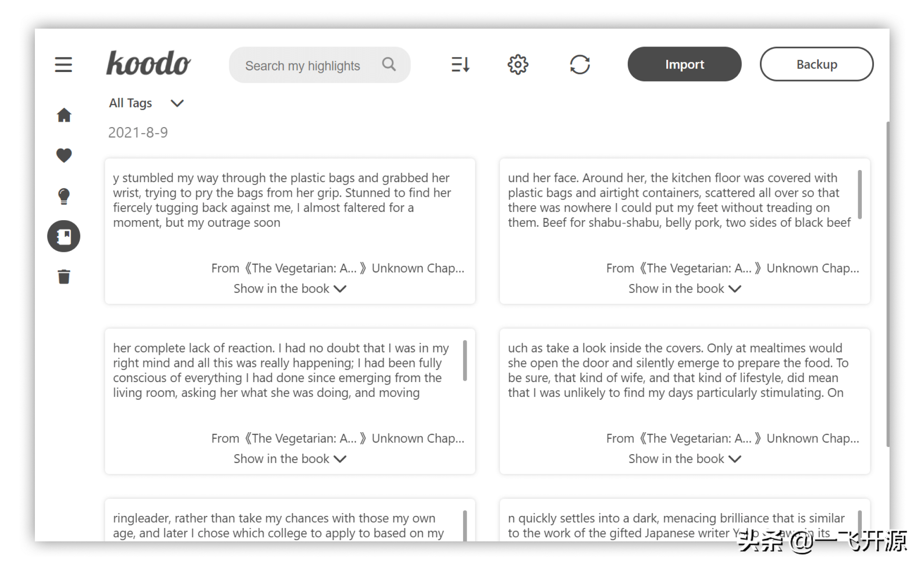Click Backup button to save data
The width and height of the screenshot is (924, 570).
click(817, 65)
